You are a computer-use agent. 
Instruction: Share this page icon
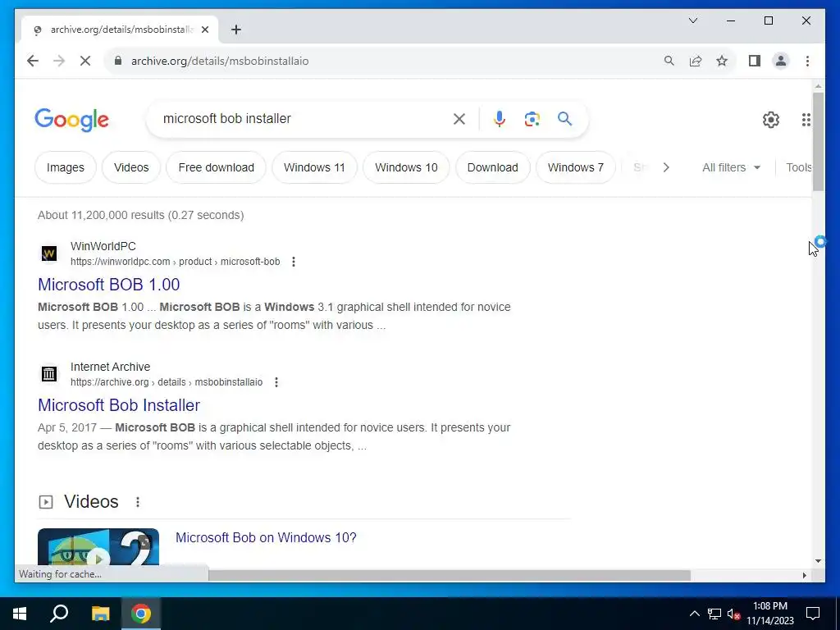[696, 61]
